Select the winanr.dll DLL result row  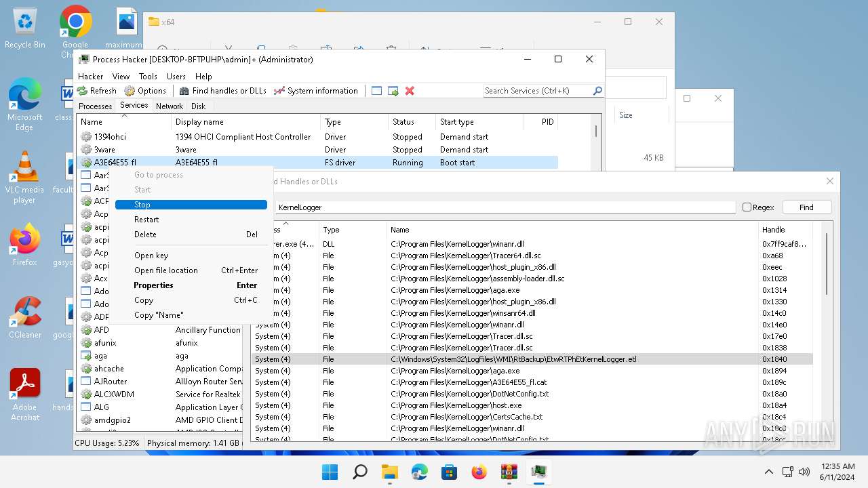pos(532,244)
